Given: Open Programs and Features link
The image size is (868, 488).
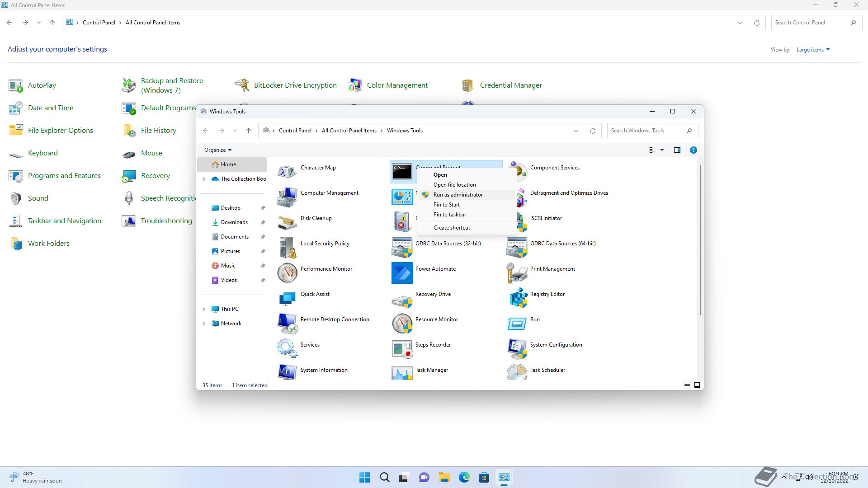Looking at the screenshot, I should point(64,176).
